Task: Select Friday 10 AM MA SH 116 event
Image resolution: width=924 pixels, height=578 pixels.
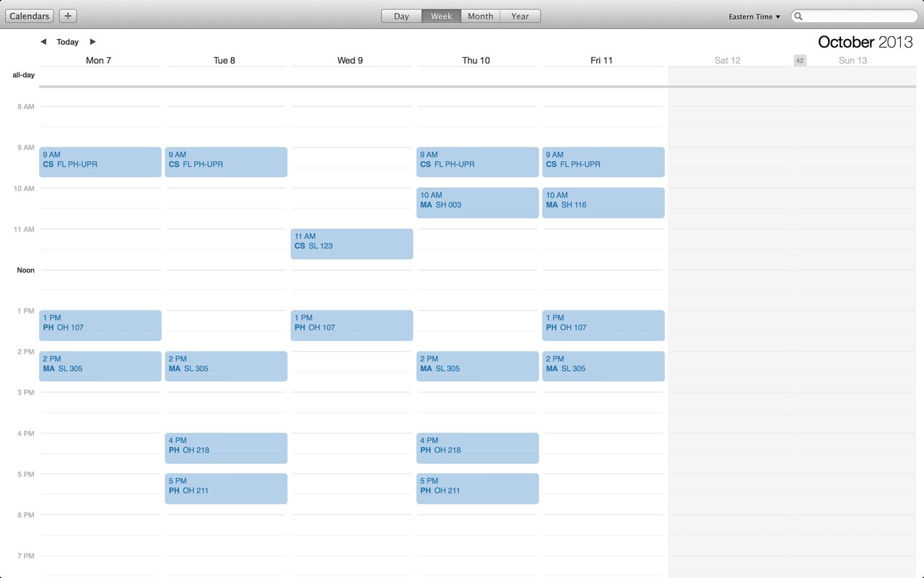Action: pyautogui.click(x=603, y=203)
